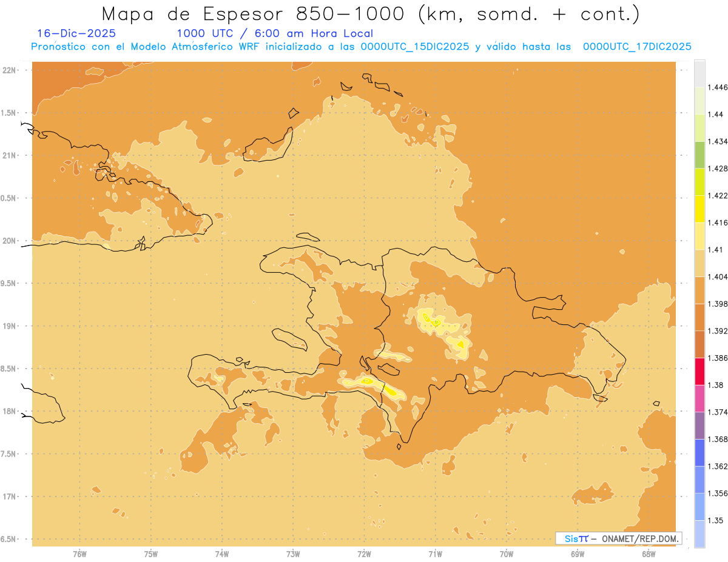Click the 72W longitude axis label
The width and height of the screenshot is (728, 562).
click(x=364, y=554)
